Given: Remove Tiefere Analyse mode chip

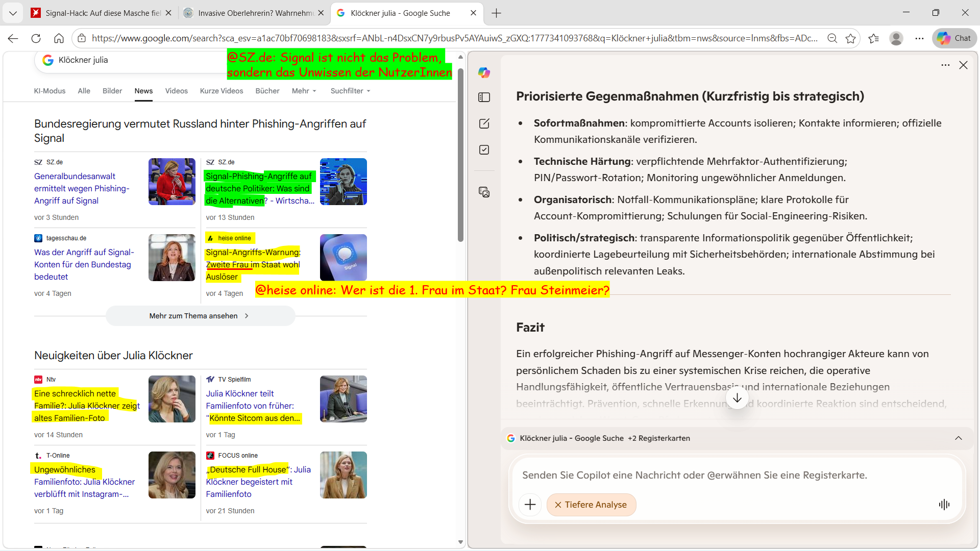Looking at the screenshot, I should point(558,505).
